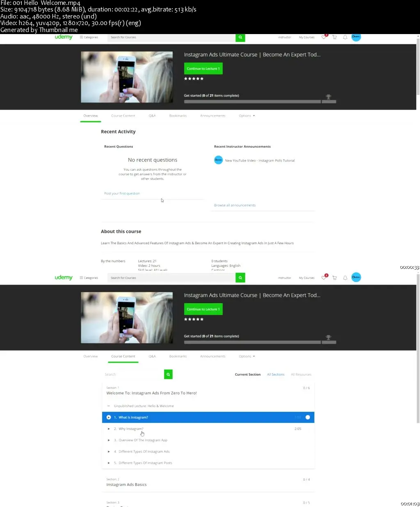Click green header search button in Recent Activity frame

click(240, 37)
